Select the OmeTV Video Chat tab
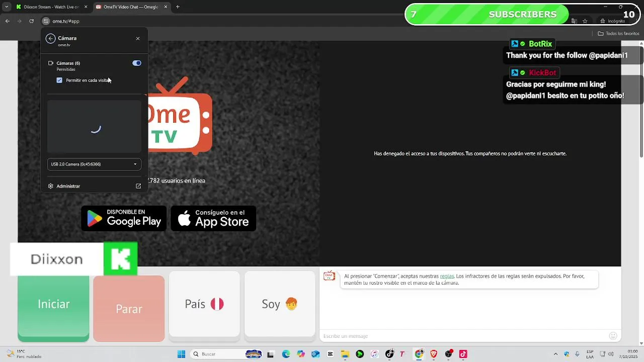The image size is (644, 362). pyautogui.click(x=131, y=7)
